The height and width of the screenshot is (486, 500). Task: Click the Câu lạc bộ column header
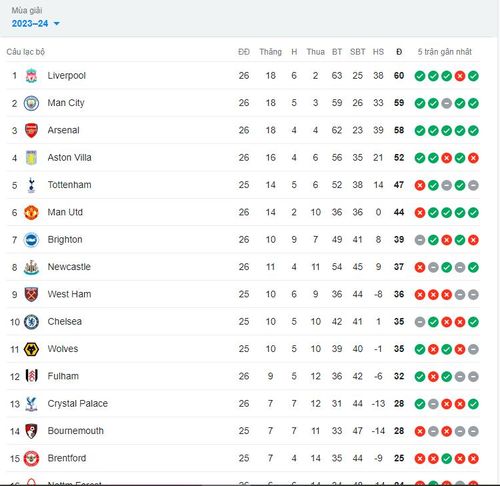[26, 52]
